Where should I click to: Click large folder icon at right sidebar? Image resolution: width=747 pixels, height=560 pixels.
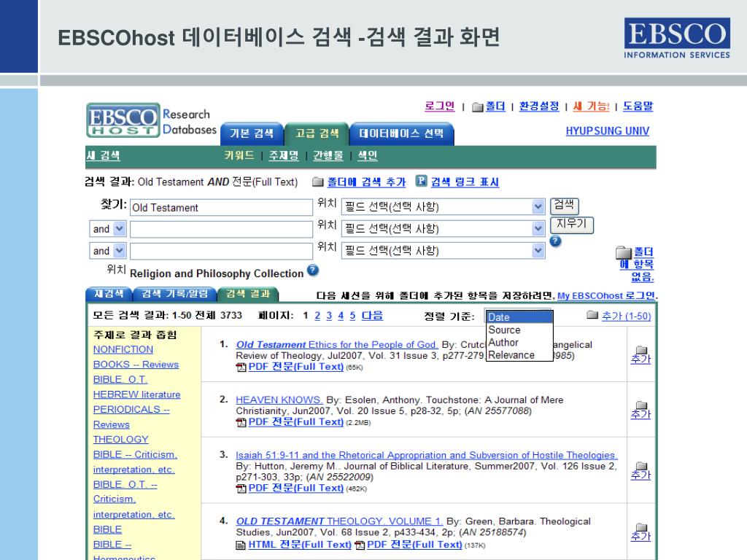point(623,252)
